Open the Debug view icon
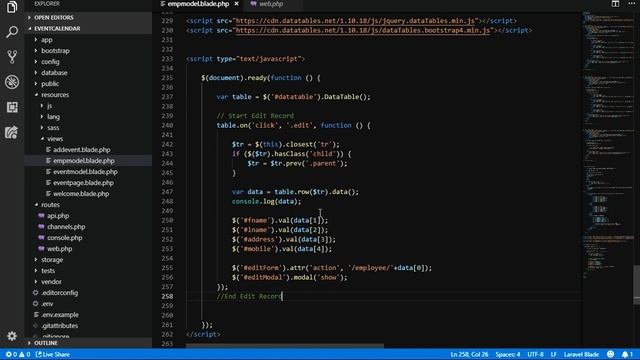This screenshot has width=640, height=360. pos(12,82)
